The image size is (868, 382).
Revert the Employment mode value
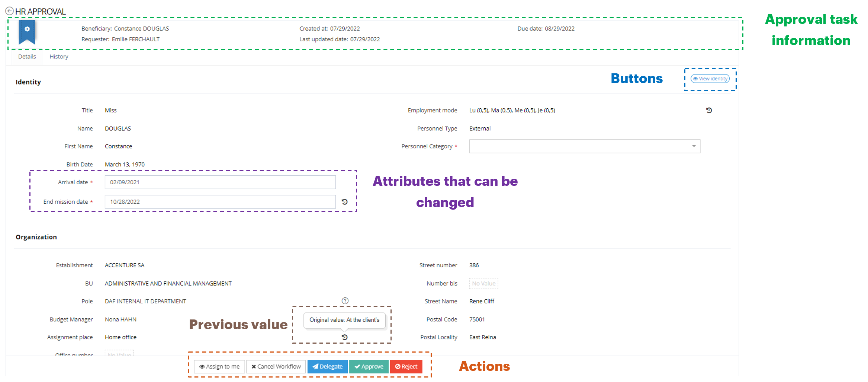(709, 110)
